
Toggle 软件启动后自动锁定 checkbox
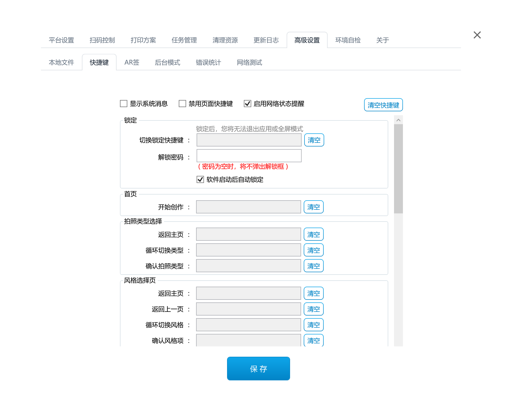[x=200, y=179]
